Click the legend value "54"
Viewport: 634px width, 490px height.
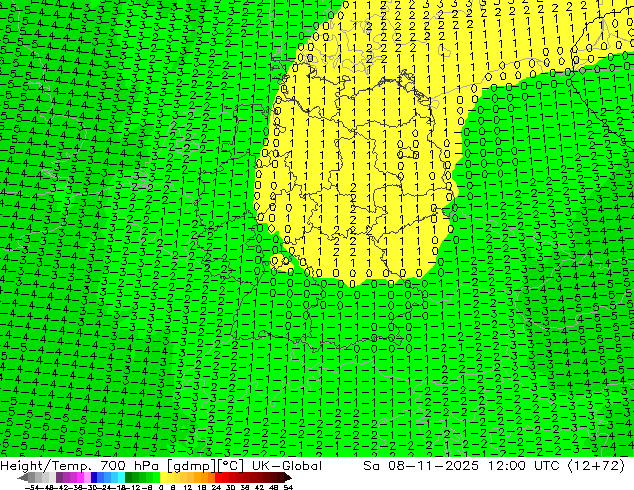click(x=288, y=487)
